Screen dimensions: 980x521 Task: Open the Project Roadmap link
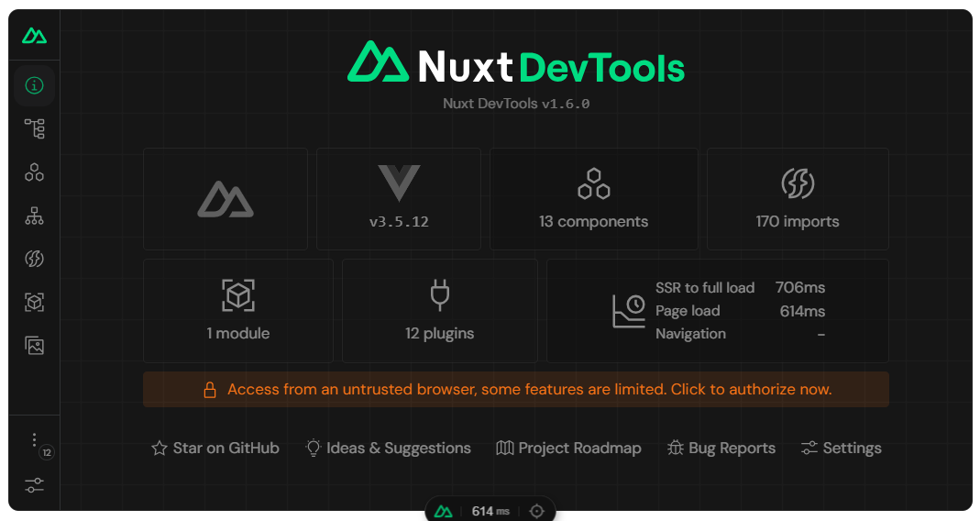point(568,448)
